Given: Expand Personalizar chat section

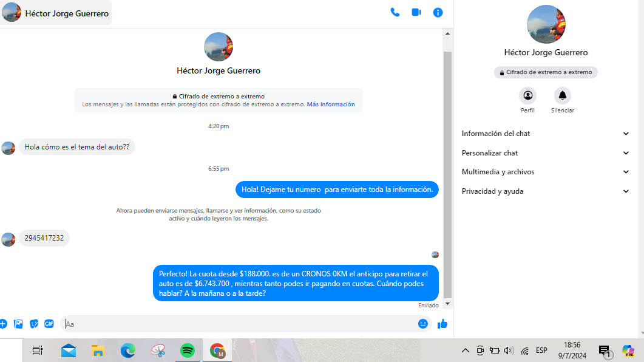Looking at the screenshot, I should point(546,153).
